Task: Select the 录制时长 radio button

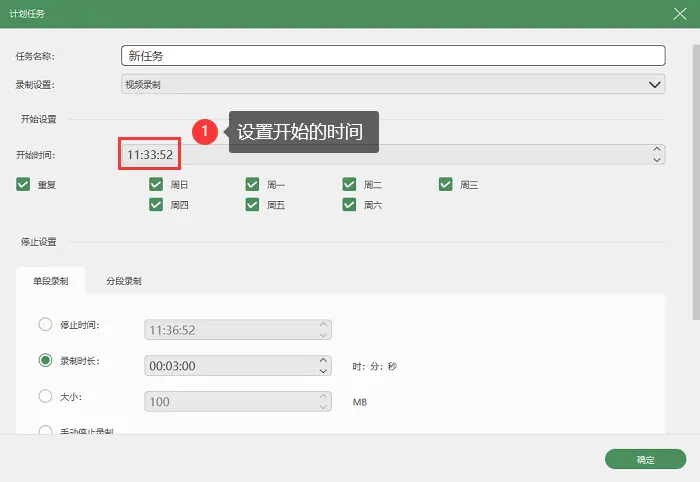Action: tap(45, 360)
